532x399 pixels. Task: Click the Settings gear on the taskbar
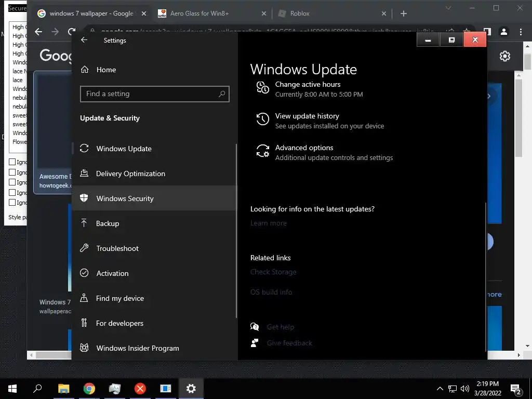pos(191,389)
